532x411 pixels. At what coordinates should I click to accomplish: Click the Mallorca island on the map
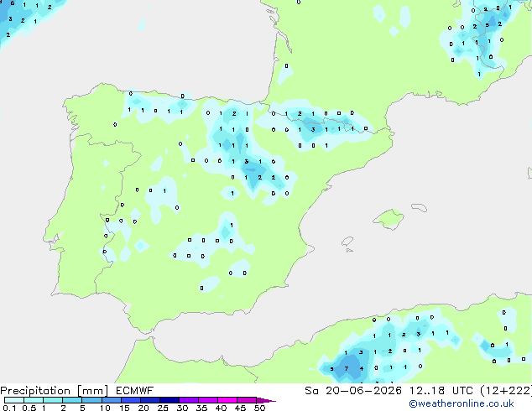(389, 219)
